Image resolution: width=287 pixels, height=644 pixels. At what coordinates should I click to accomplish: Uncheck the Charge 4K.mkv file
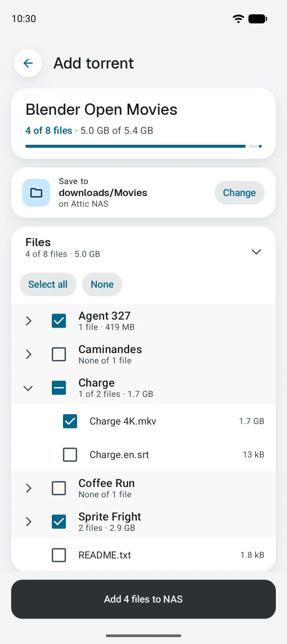(x=70, y=421)
